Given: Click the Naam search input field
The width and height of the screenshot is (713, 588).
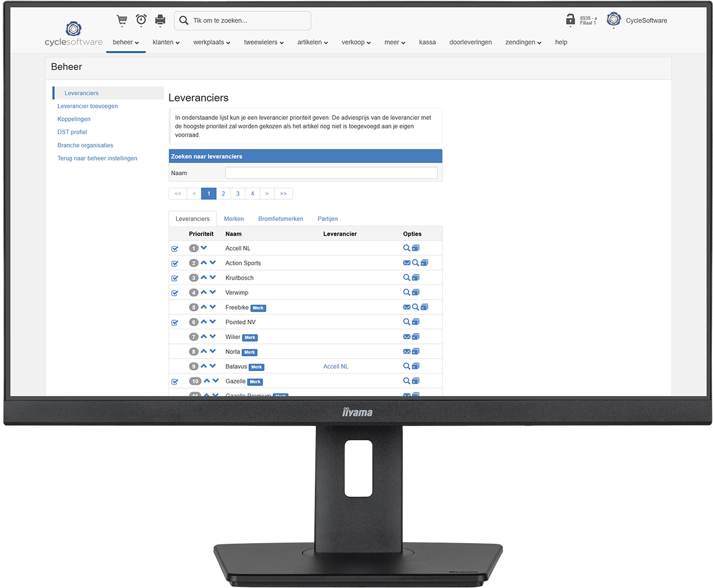Looking at the screenshot, I should (331, 173).
